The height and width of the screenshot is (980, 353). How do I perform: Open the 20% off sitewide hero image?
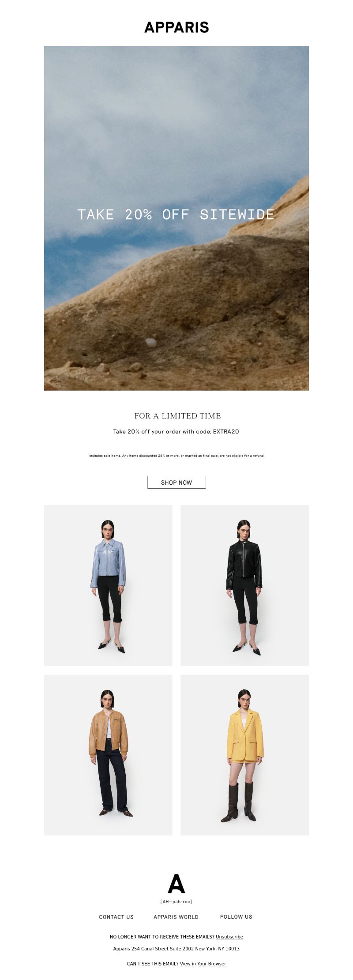pyautogui.click(x=176, y=218)
